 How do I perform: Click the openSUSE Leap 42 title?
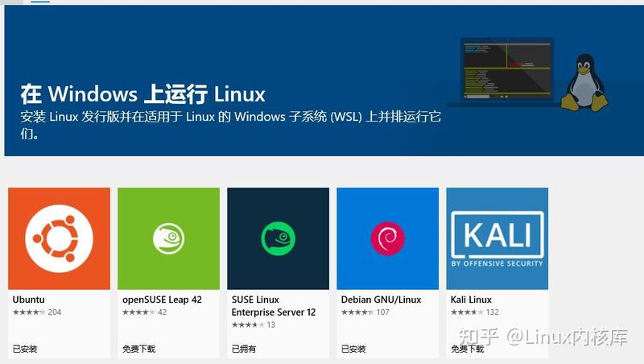pos(162,300)
